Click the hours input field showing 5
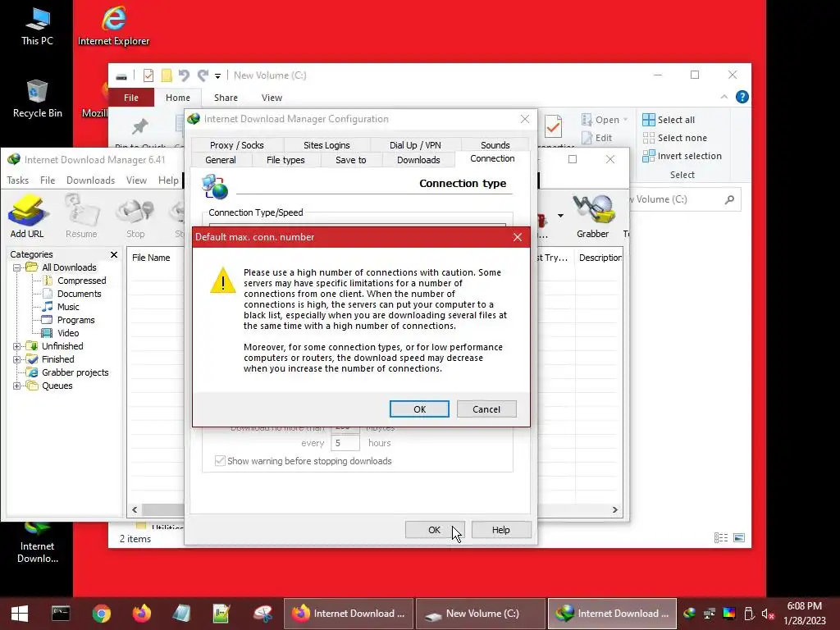 (x=345, y=443)
